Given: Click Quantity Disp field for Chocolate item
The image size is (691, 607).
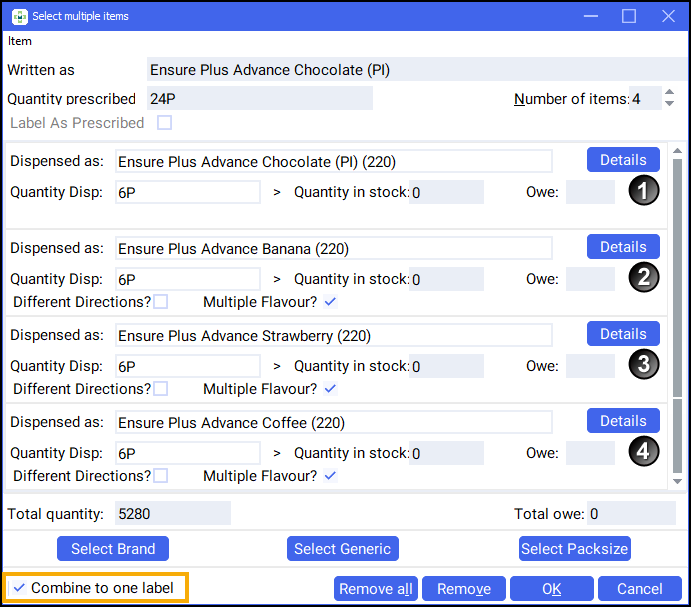Looking at the screenshot, I should 187,192.
